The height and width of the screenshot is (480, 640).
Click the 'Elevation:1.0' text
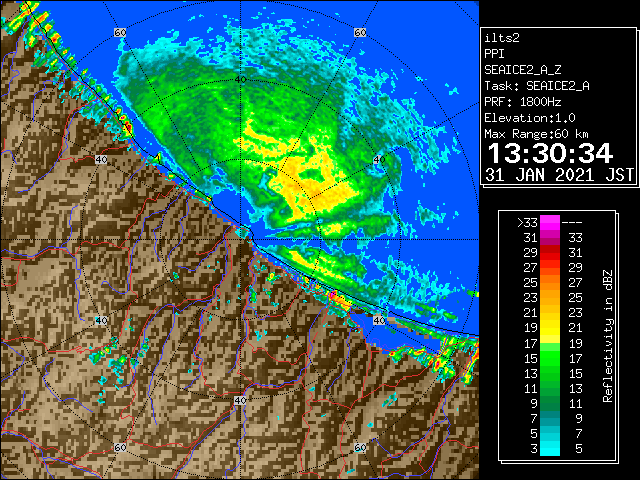[530, 118]
